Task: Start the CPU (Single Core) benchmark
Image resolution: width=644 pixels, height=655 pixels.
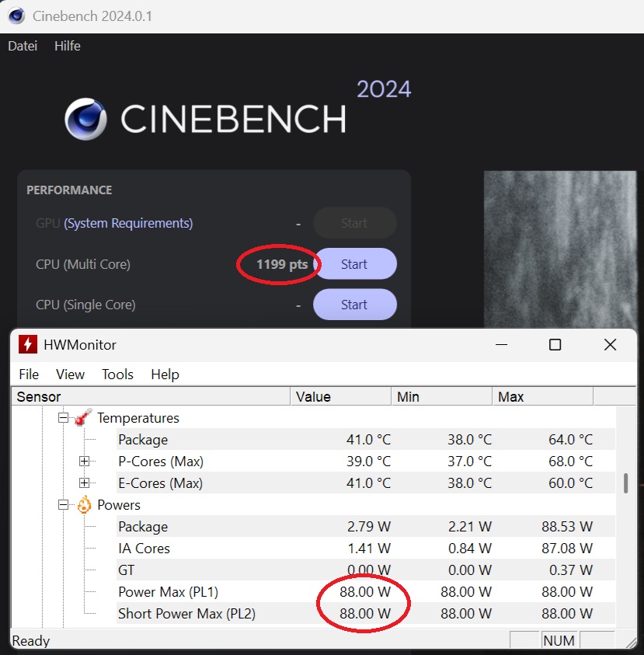Action: [x=354, y=305]
